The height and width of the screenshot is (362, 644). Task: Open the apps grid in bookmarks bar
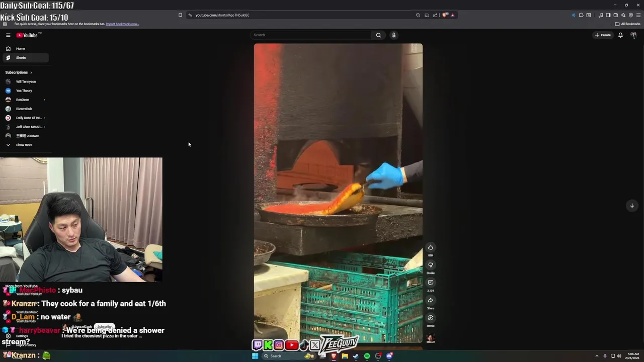point(5,24)
